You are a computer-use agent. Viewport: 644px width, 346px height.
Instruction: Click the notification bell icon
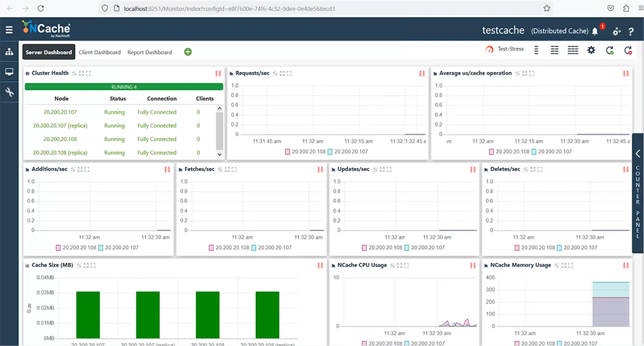tap(595, 31)
